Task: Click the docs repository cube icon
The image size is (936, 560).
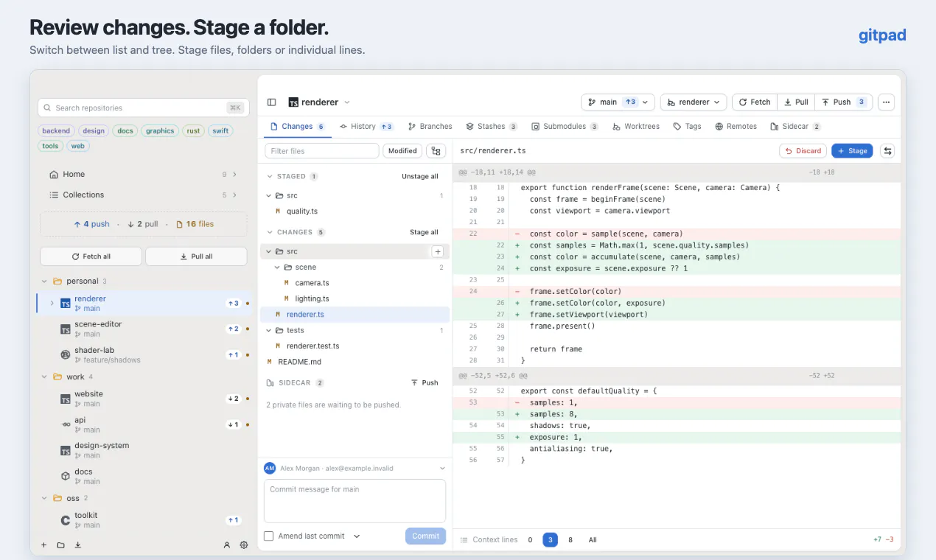Action: pyautogui.click(x=65, y=477)
